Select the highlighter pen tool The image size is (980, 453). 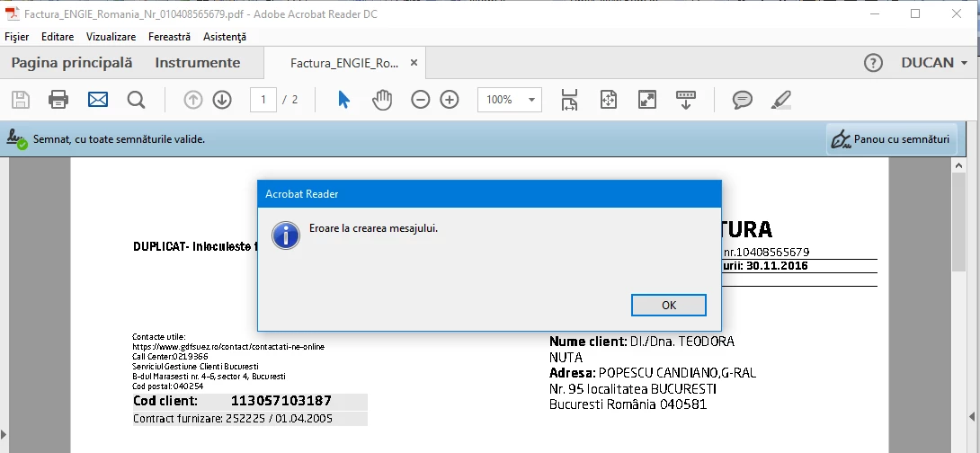click(x=780, y=100)
